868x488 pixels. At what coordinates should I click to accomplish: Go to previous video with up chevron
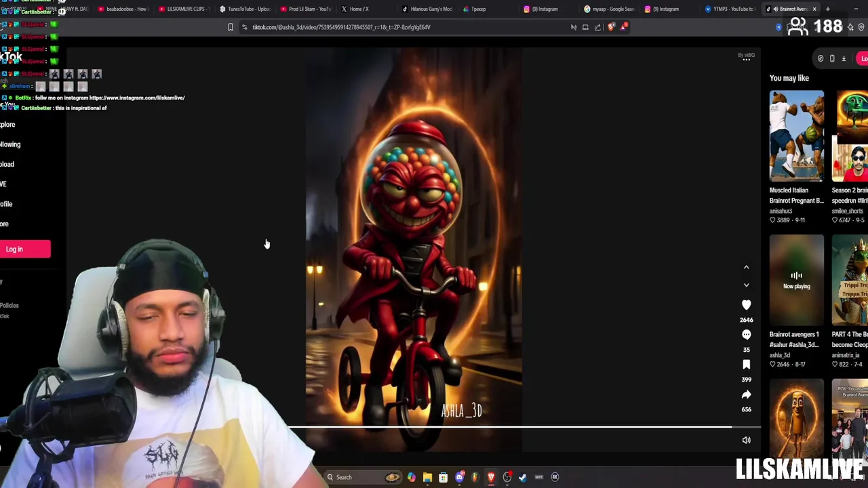click(x=746, y=267)
